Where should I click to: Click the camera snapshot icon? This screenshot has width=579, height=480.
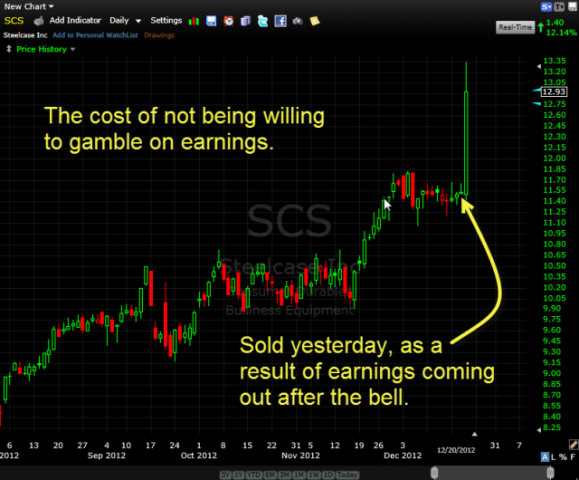point(298,21)
